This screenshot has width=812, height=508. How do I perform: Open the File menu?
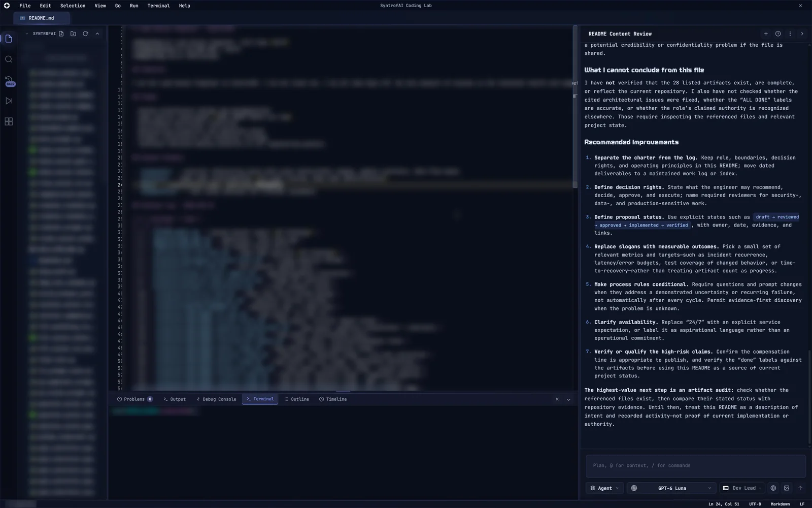tap(25, 6)
